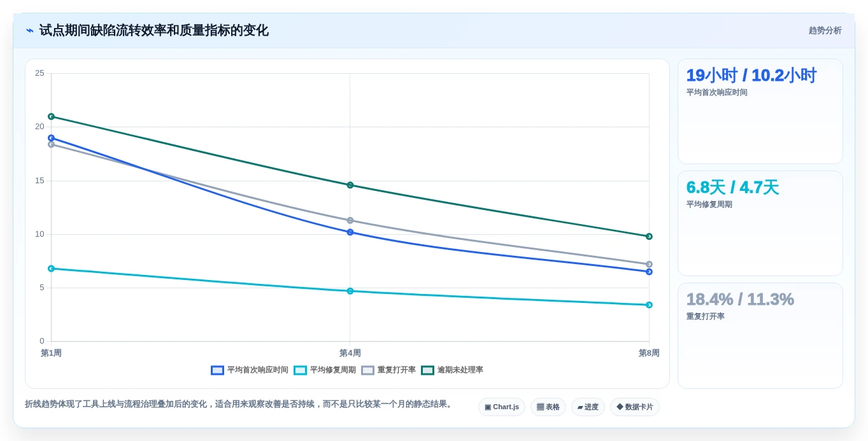Click the week 1 point of 平均修复周期
868x441 pixels.
(x=51, y=269)
